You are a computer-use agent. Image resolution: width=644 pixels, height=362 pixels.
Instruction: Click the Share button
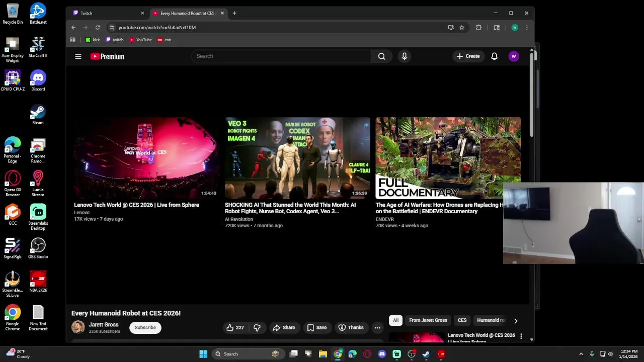(x=284, y=328)
